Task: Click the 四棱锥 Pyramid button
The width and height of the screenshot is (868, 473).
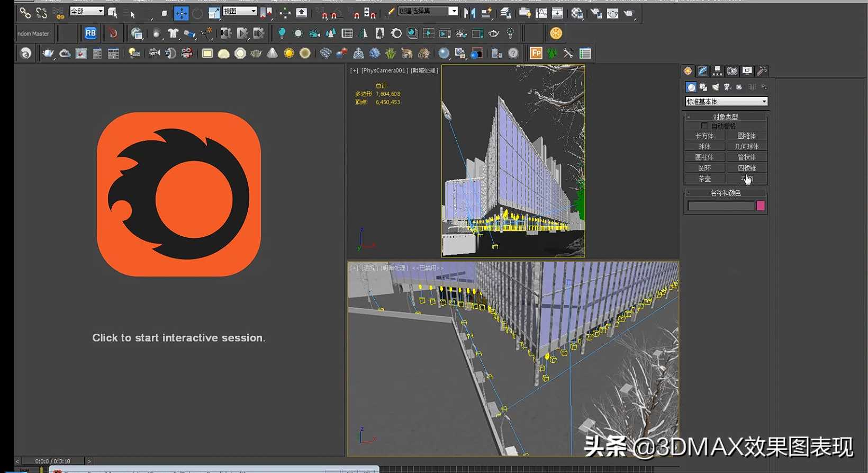Action: (746, 168)
